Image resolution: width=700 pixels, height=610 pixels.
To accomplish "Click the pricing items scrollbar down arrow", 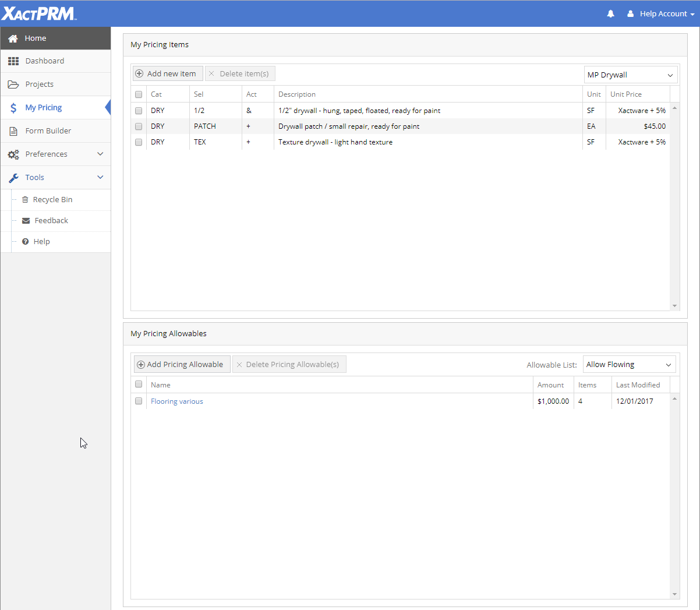I will [x=675, y=306].
